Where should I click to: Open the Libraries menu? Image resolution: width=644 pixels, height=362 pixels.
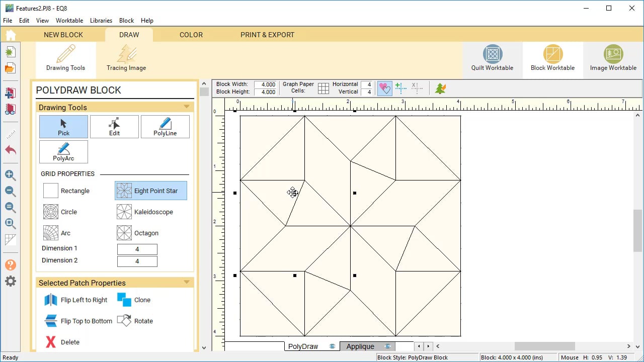[x=101, y=21]
